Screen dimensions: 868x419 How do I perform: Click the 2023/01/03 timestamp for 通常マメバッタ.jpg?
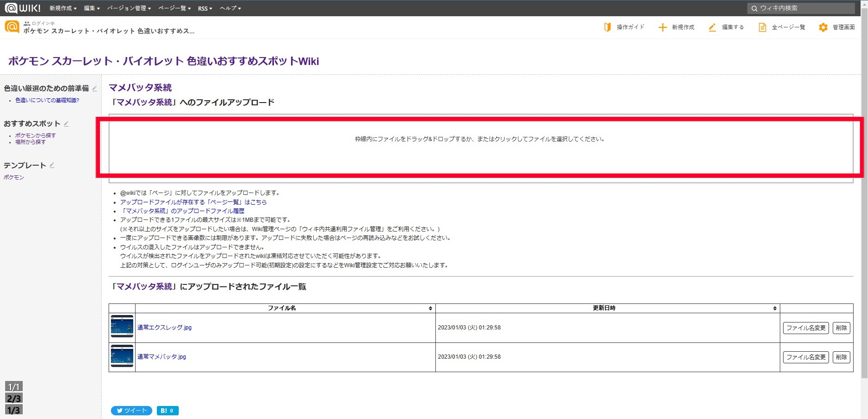point(469,357)
